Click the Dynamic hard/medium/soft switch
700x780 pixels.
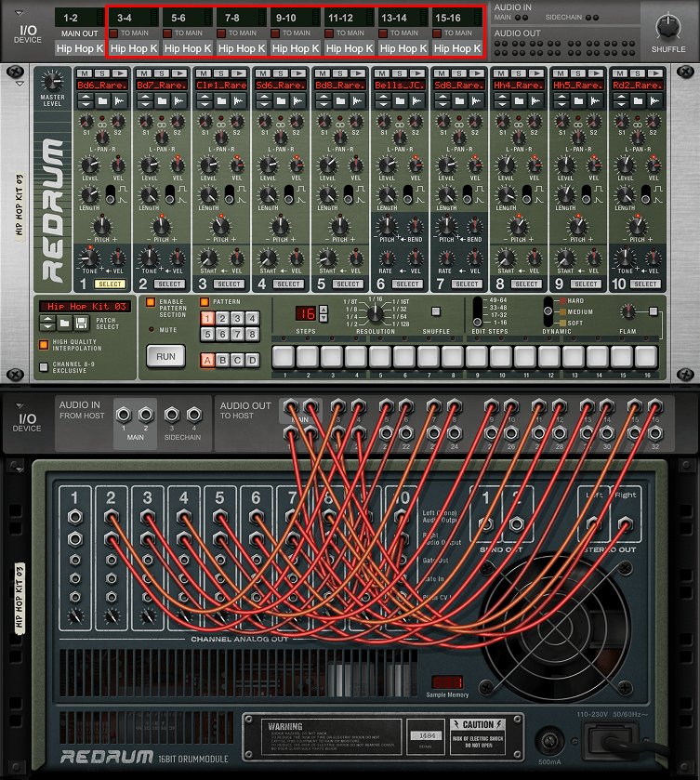[548, 311]
